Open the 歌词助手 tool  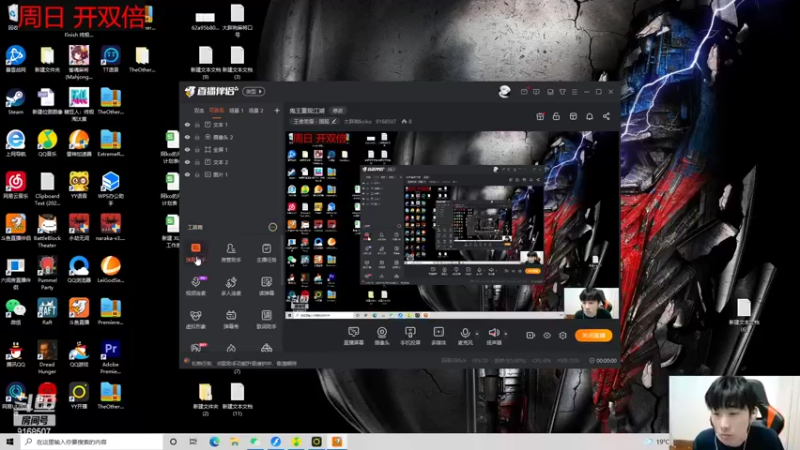[x=266, y=319]
